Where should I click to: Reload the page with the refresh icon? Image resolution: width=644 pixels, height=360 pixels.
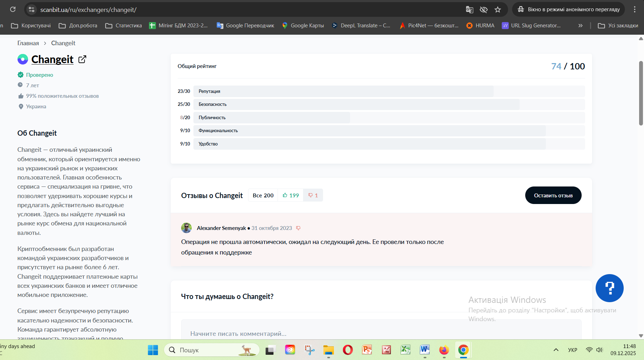13,9
